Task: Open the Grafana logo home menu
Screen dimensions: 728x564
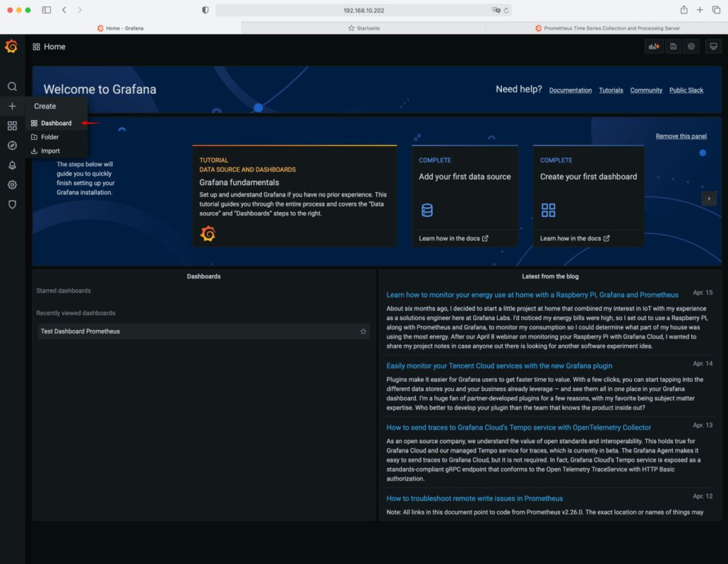Action: tap(11, 46)
